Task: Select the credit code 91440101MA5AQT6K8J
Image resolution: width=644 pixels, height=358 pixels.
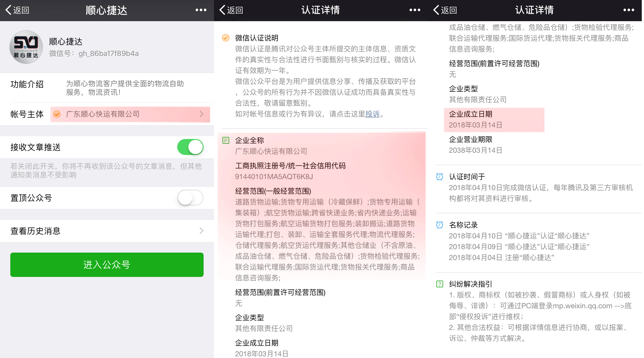Action: (x=274, y=177)
